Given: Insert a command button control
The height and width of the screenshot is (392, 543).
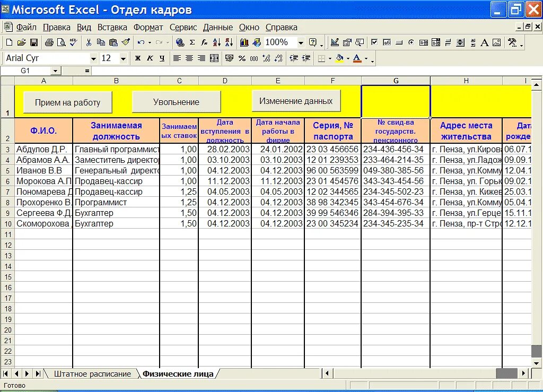Looking at the screenshot, I should [399, 42].
